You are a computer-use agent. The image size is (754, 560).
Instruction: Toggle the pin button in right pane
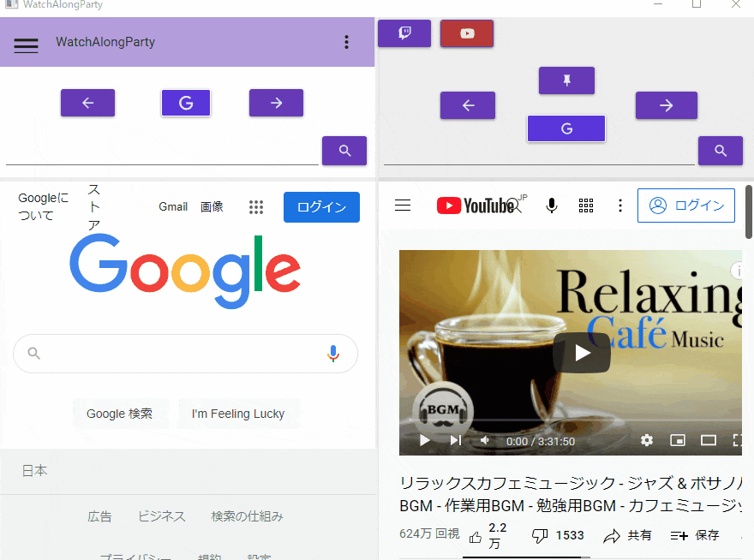[x=566, y=80]
